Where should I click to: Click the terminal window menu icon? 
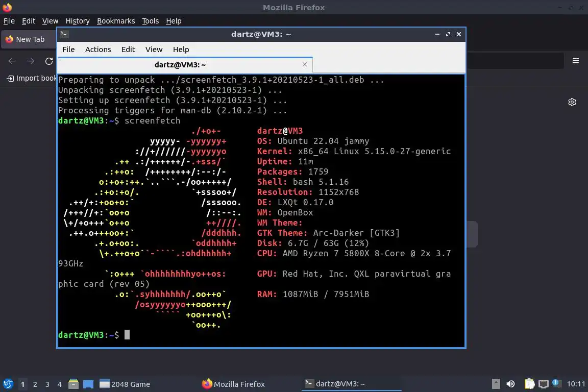64,34
